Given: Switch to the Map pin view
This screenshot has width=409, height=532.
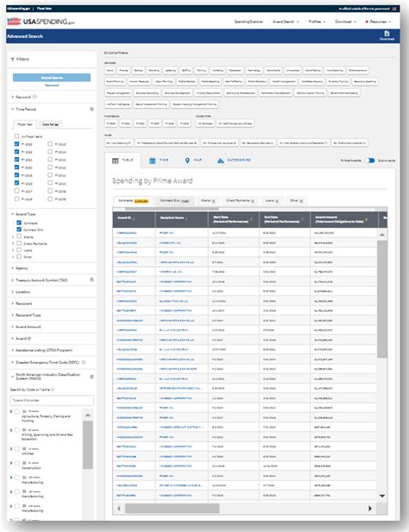Looking at the screenshot, I should pyautogui.click(x=187, y=161).
